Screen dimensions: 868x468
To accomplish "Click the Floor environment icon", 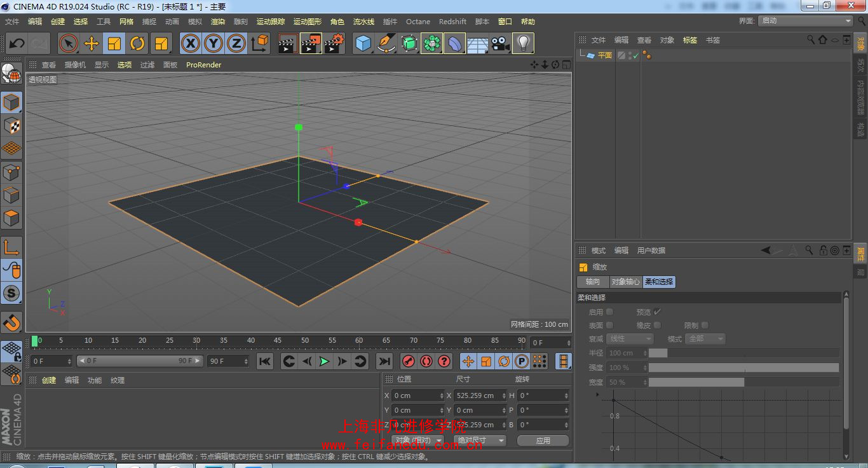I will [x=477, y=43].
